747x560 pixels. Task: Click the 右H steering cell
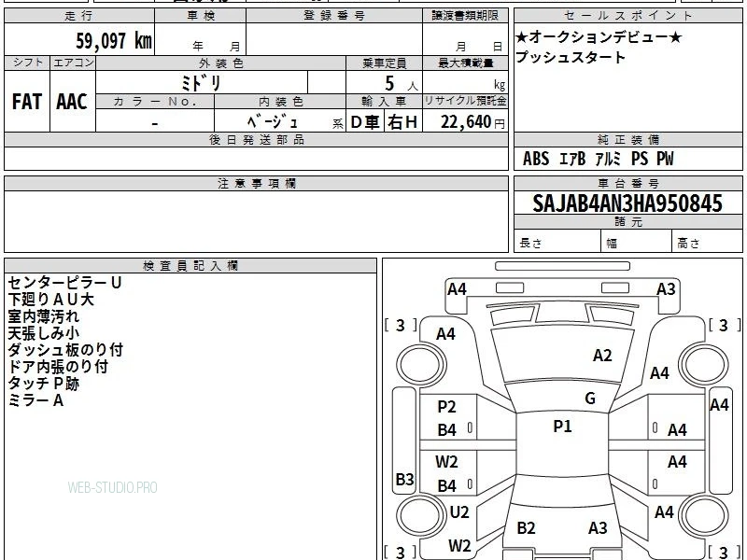(402, 122)
